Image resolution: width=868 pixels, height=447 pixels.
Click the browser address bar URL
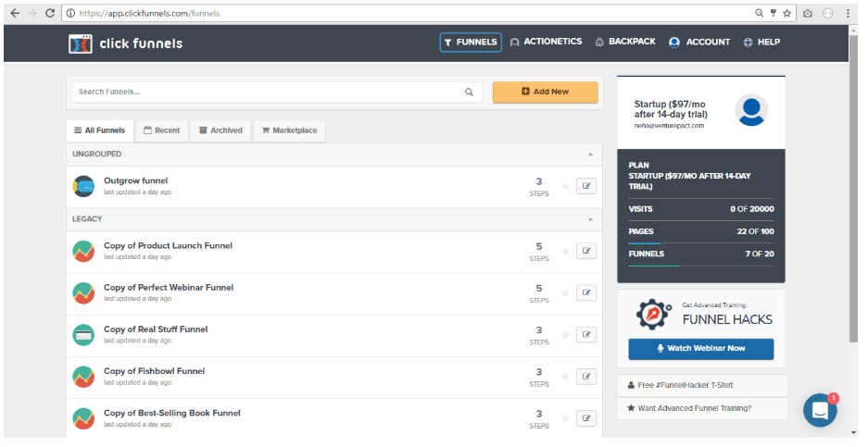(149, 13)
